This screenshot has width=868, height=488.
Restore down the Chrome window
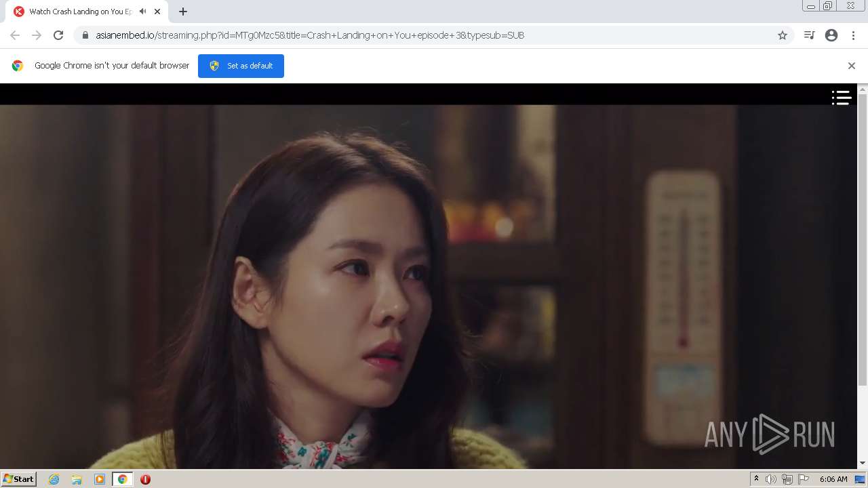pyautogui.click(x=828, y=6)
